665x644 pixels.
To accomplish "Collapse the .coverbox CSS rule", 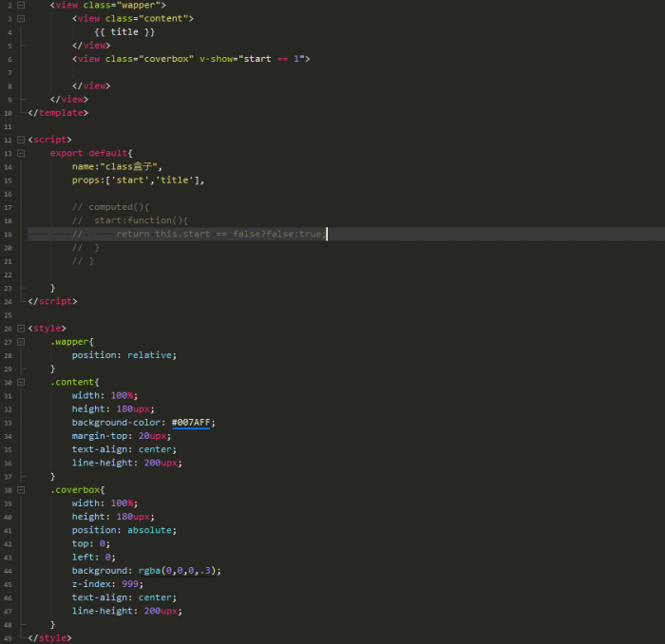I will (21, 489).
